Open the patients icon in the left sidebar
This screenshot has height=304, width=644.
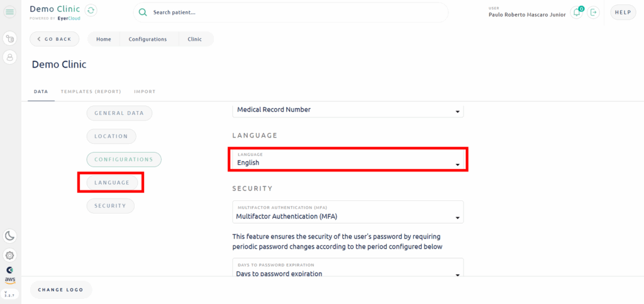point(10,57)
